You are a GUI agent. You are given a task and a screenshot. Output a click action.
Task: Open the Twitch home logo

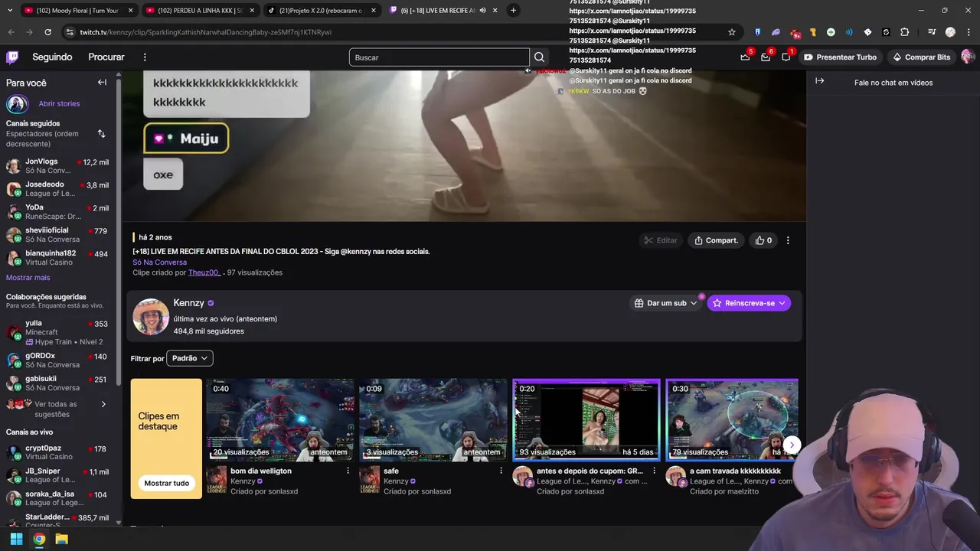pos(12,57)
